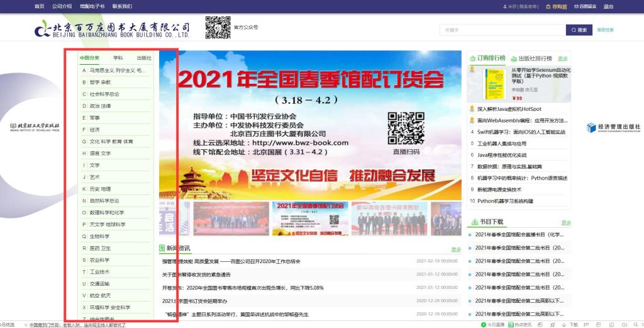Viewport: 644px width, 328px height.
Task: Open 公司介绍 in the top menu
Action: tap(62, 6)
